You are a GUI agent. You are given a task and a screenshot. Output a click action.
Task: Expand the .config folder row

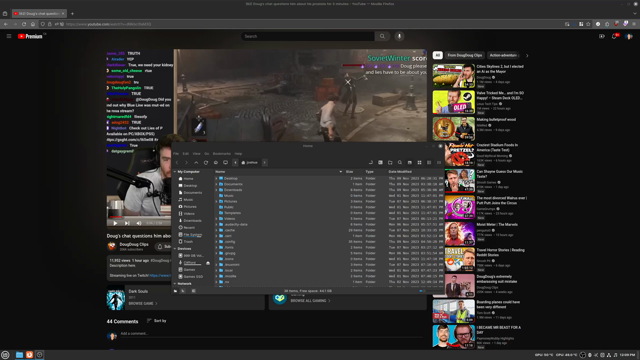click(216, 242)
